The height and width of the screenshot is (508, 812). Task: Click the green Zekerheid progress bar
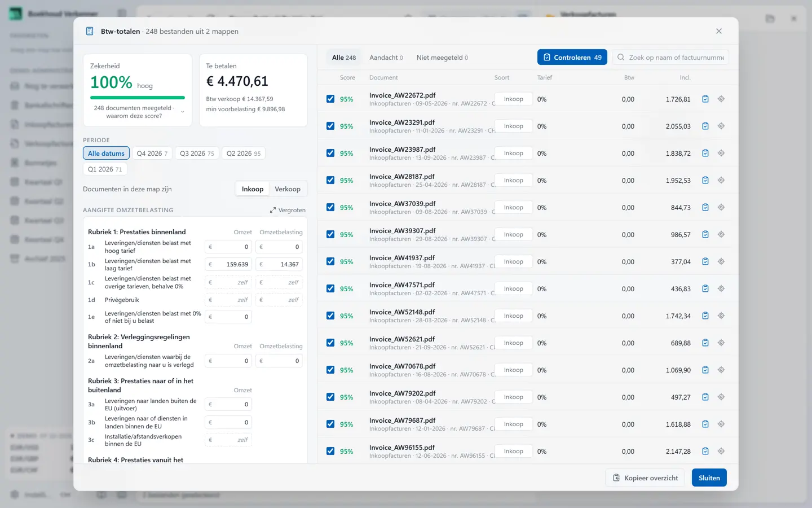click(x=138, y=98)
